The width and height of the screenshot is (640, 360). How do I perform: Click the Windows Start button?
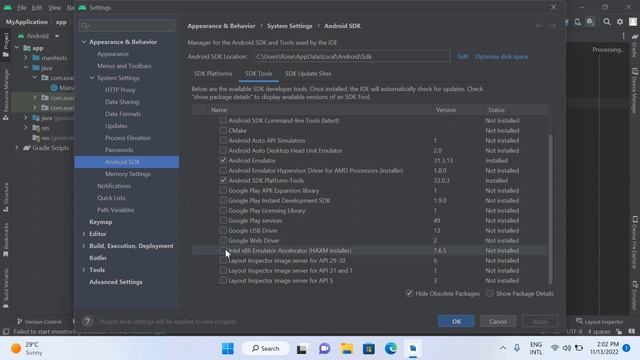[228, 349]
